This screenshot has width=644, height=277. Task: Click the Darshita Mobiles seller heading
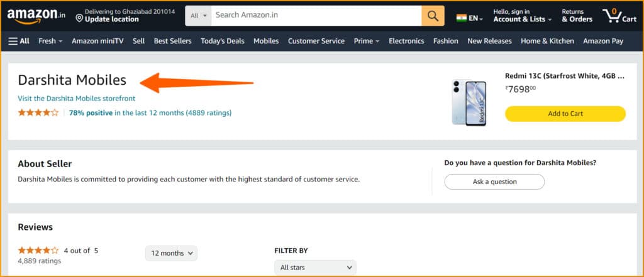point(72,80)
